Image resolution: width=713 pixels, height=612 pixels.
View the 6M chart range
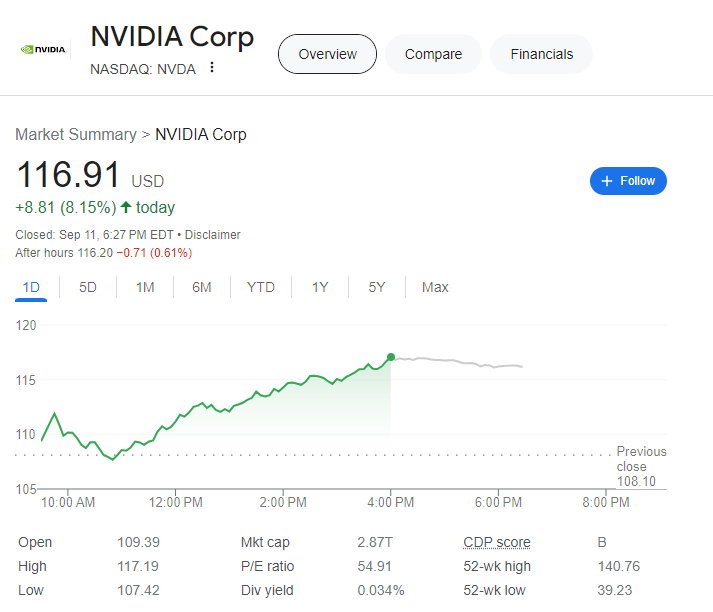[202, 288]
